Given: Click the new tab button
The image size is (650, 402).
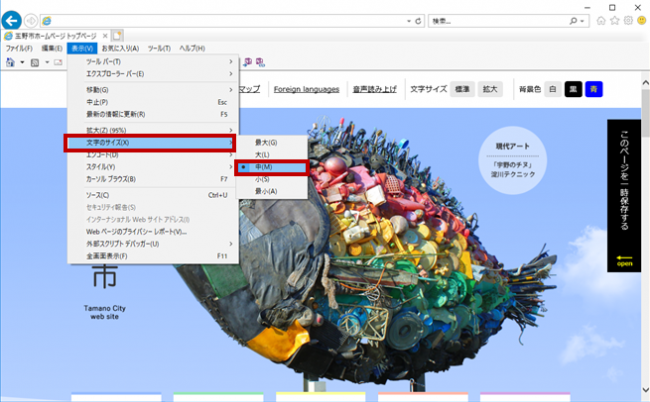Looking at the screenshot, I should [117, 36].
